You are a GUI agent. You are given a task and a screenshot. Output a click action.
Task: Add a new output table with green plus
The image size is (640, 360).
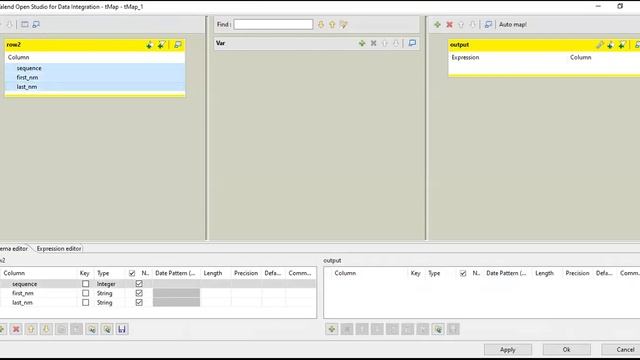[437, 24]
